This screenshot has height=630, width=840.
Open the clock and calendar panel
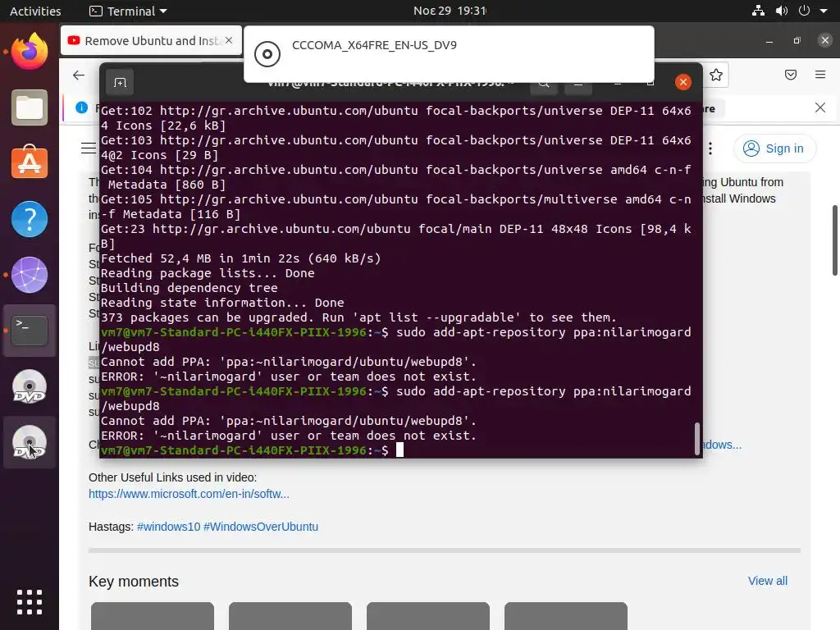tap(450, 11)
